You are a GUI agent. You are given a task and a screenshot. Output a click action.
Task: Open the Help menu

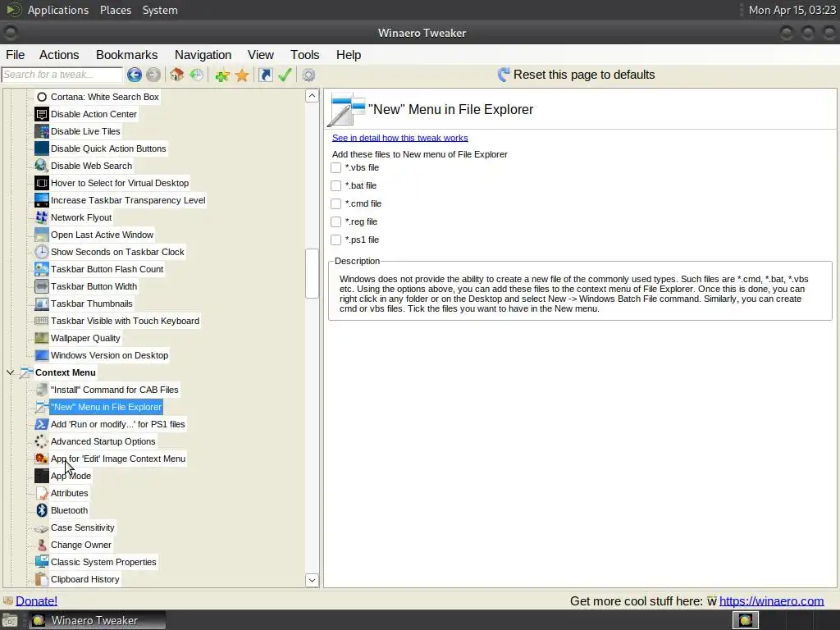point(349,55)
